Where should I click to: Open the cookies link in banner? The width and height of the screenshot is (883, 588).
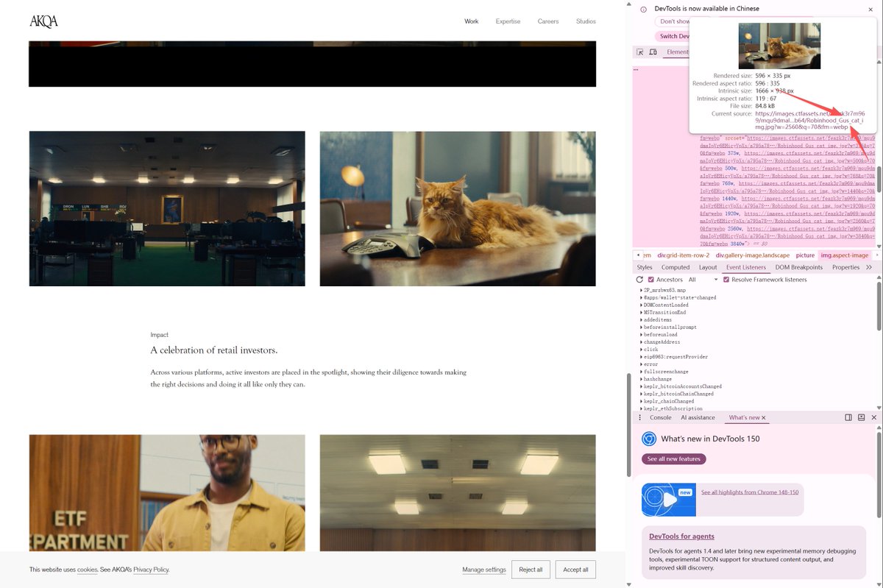point(88,570)
